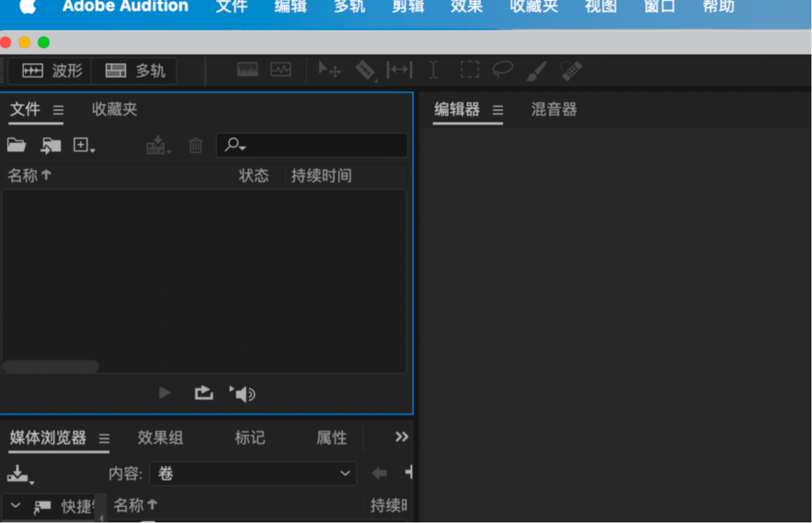Show more panel tabs with the double chevron
Screen dimensions: 812x523
pyautogui.click(x=402, y=437)
